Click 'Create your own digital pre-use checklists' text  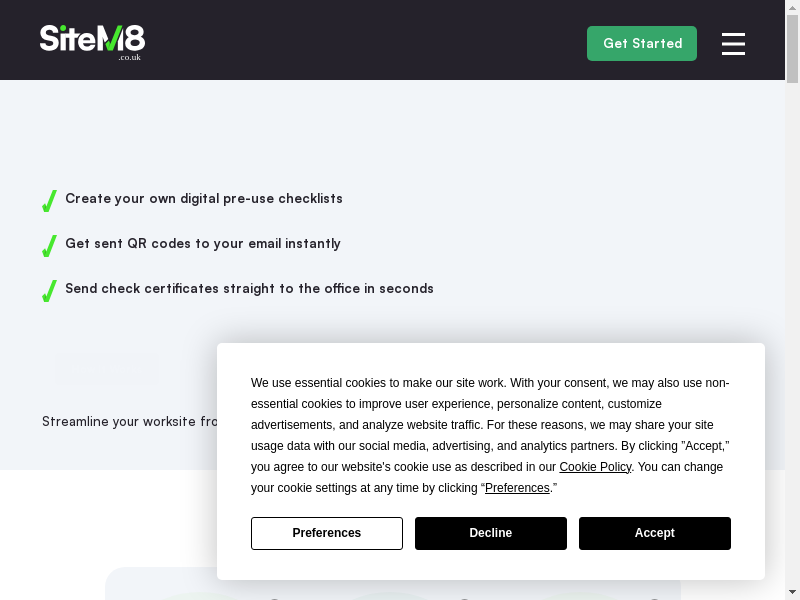(204, 199)
